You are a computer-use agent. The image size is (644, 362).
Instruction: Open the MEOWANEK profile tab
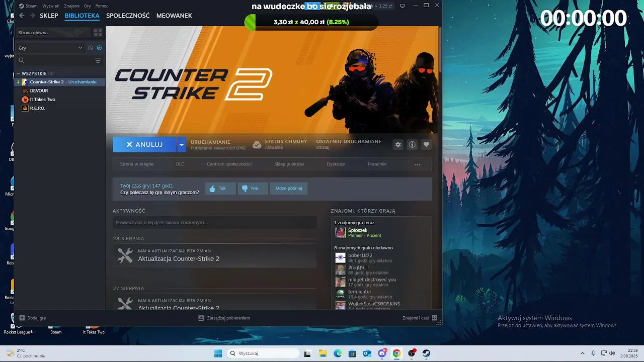pos(174,16)
